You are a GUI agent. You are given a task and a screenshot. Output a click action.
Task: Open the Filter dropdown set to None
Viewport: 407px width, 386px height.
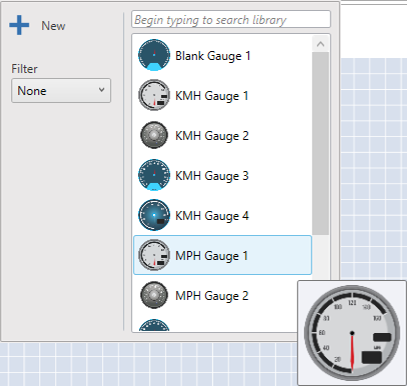pos(61,91)
